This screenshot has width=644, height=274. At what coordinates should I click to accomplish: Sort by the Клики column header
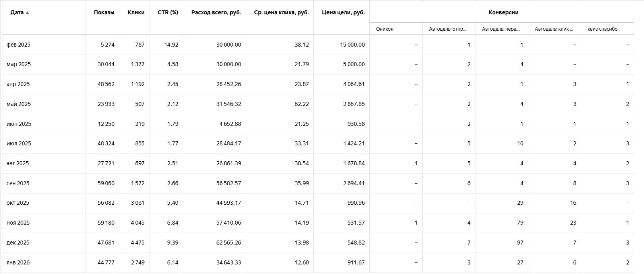(x=136, y=12)
